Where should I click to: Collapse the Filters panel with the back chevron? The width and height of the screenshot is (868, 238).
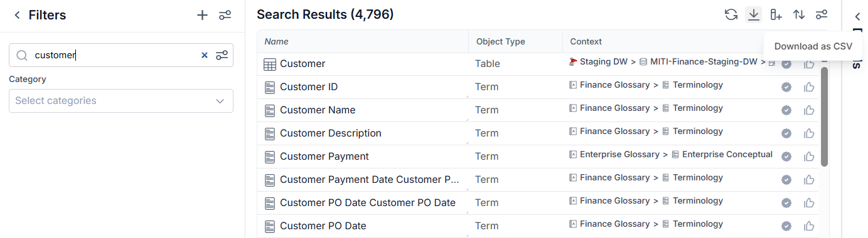[17, 15]
